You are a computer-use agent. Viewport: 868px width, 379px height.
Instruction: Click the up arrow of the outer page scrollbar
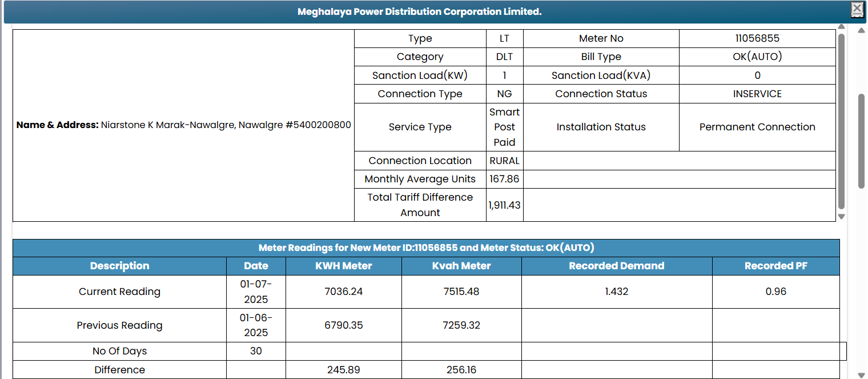point(861,30)
